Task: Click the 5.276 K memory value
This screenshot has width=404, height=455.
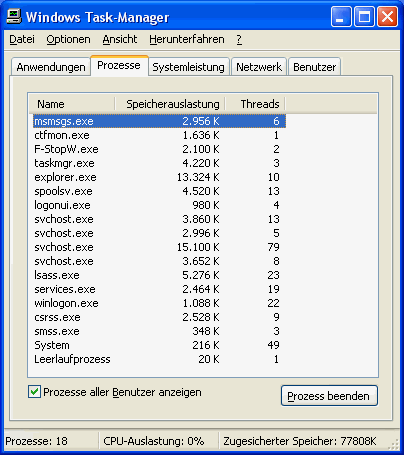Action: click(x=201, y=275)
